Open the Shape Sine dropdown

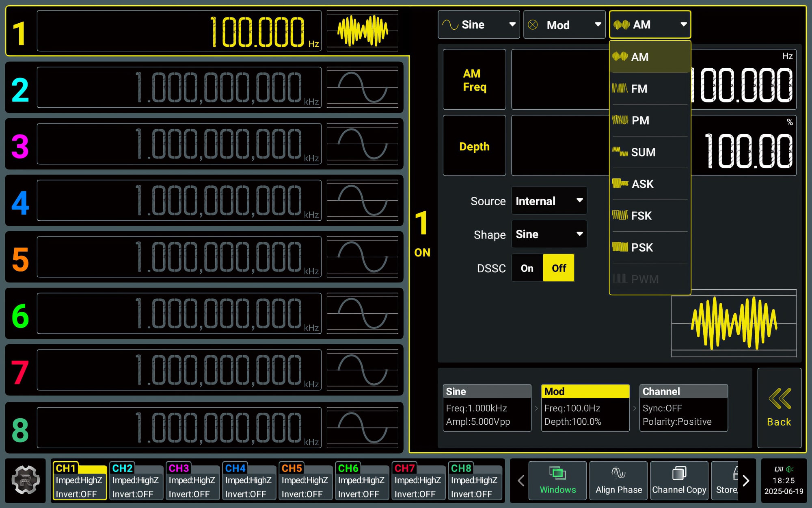[x=549, y=234]
